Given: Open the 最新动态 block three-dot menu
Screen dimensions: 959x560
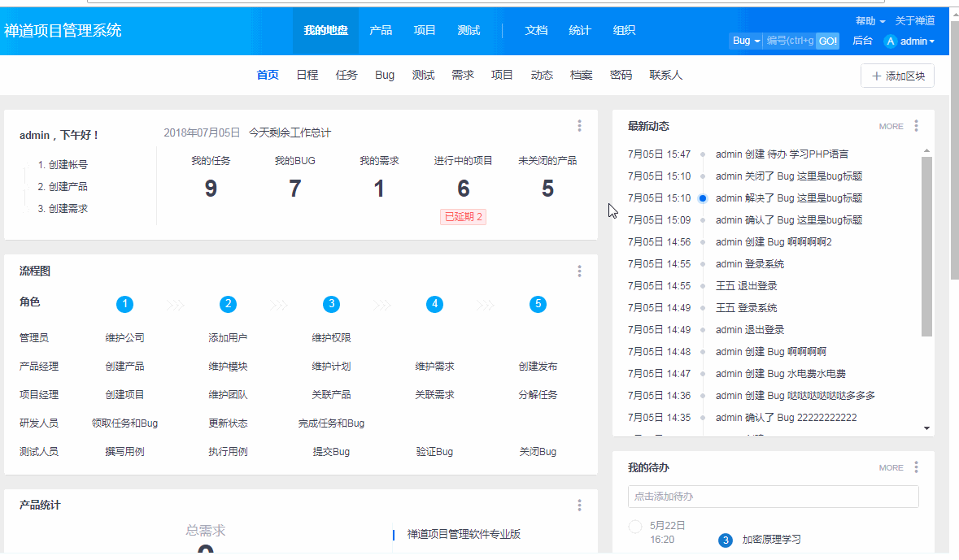Looking at the screenshot, I should point(916,126).
